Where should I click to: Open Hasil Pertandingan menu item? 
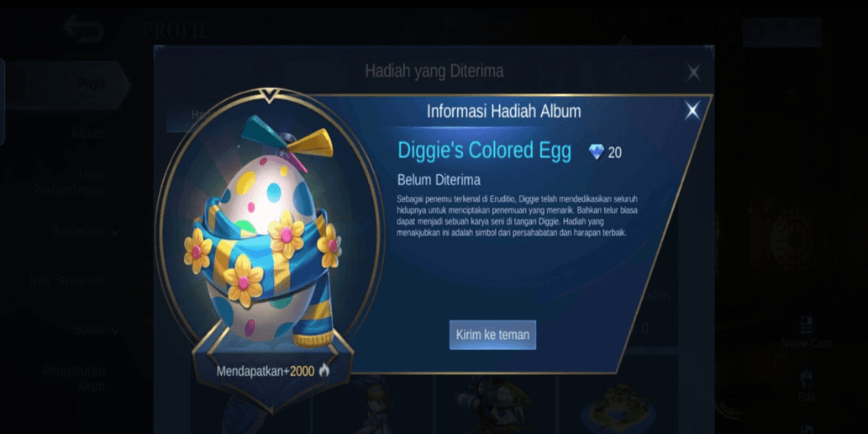point(69,183)
